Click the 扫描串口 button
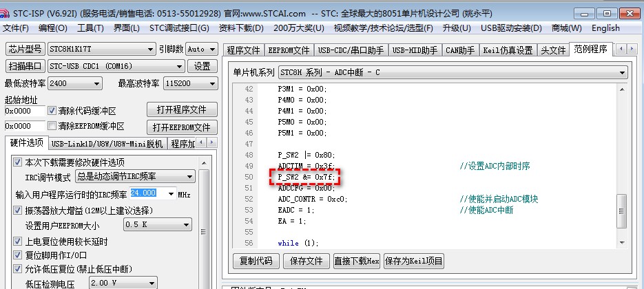The height and width of the screenshot is (289, 644). click(25, 66)
